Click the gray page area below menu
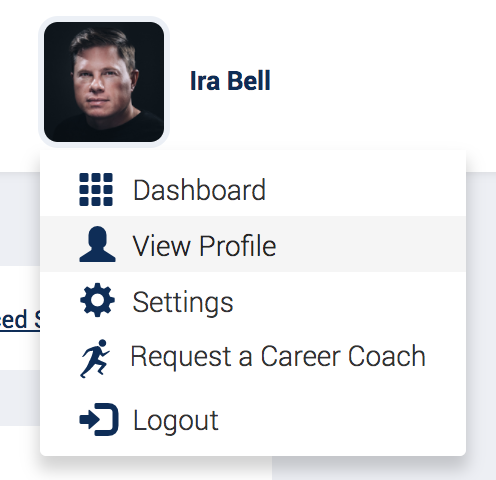496x480 pixels. tap(383, 469)
